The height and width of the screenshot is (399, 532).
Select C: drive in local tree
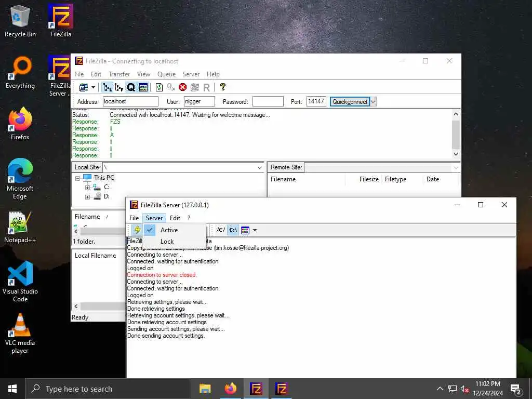tap(107, 187)
